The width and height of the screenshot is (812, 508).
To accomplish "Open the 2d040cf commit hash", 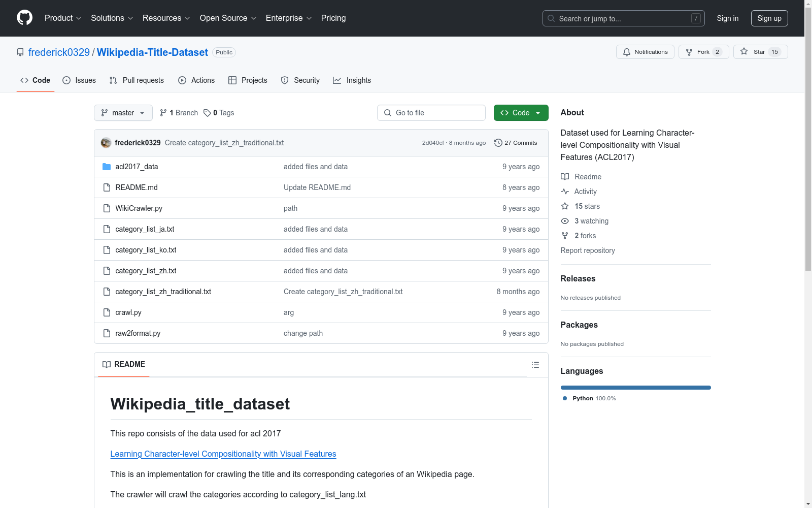I will coord(433,143).
